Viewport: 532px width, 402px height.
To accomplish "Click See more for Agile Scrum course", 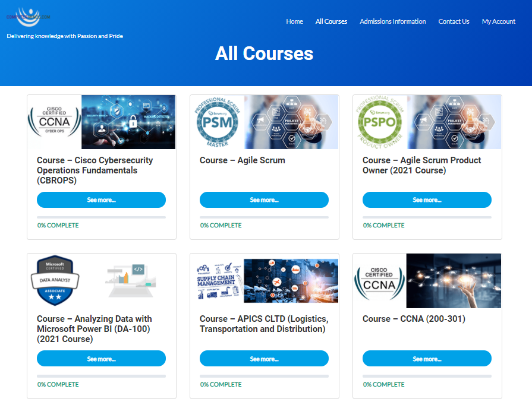I will point(264,200).
